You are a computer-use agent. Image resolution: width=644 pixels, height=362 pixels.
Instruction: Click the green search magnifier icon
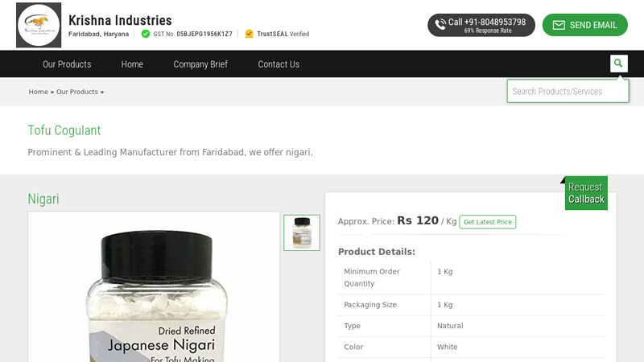point(618,64)
